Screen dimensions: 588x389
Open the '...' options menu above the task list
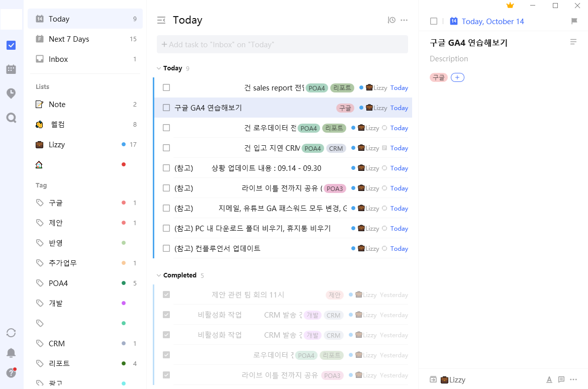point(404,20)
